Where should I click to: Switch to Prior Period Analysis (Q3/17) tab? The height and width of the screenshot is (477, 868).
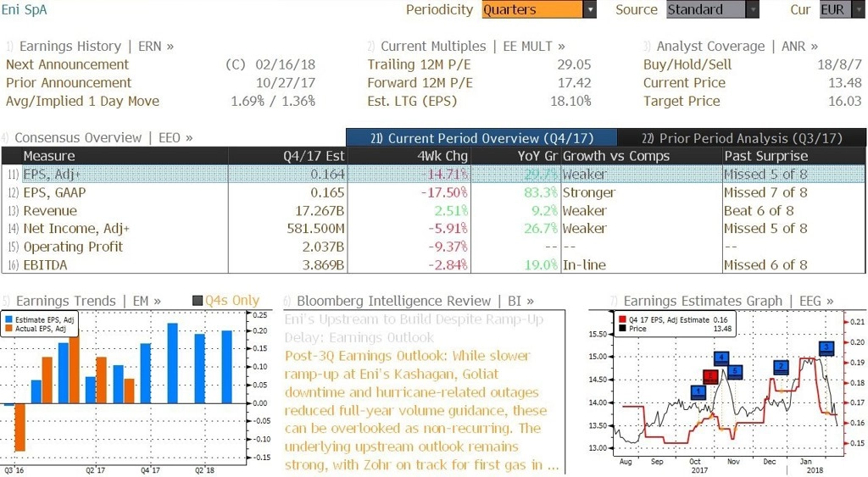pos(742,138)
